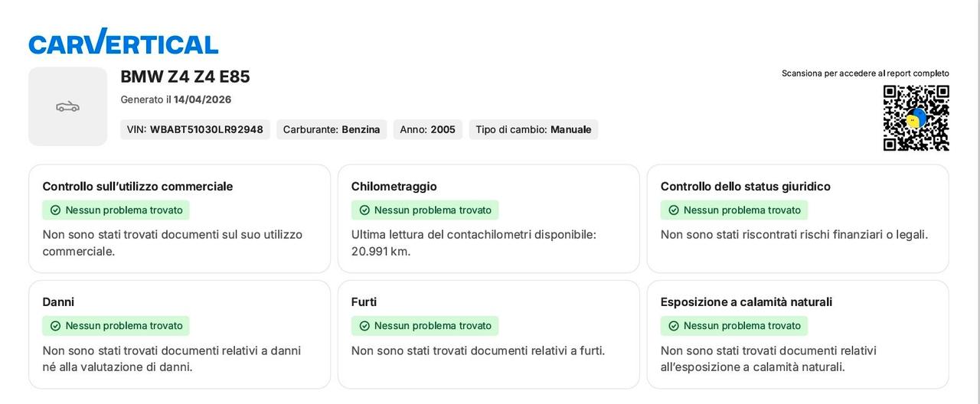Open the Esposizione a calamità naturali heading
The width and height of the screenshot is (980, 404).
[746, 302]
